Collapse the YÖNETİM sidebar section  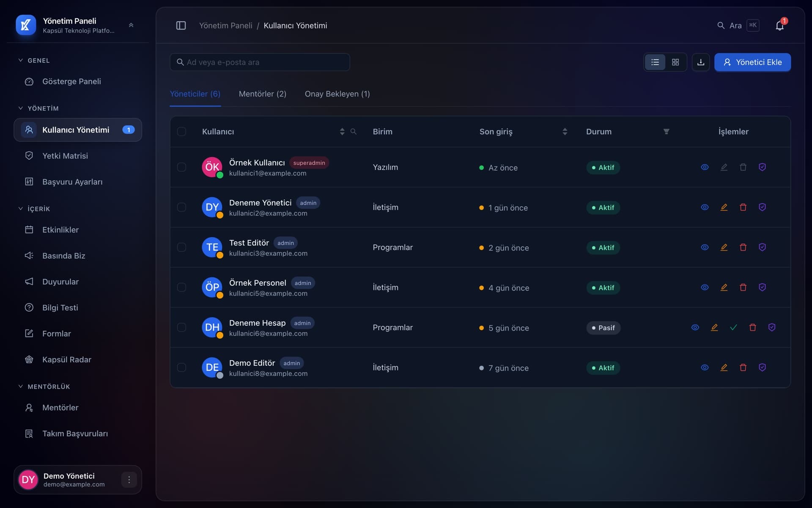pos(38,108)
